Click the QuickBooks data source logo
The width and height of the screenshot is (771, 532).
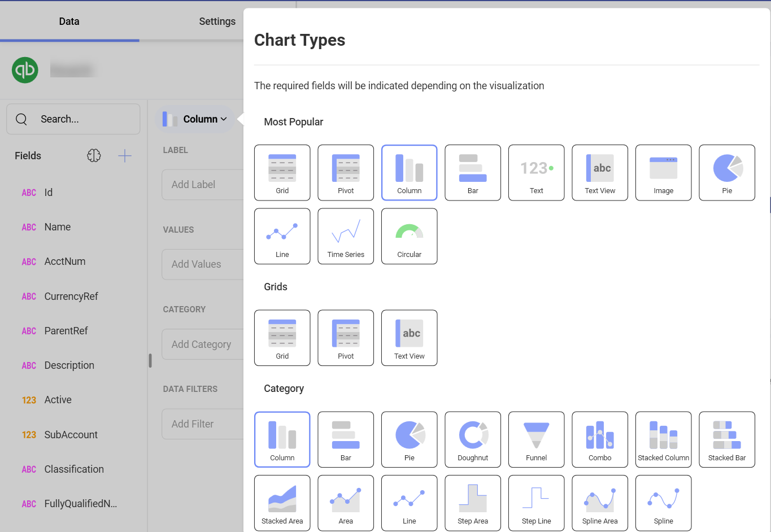25,70
